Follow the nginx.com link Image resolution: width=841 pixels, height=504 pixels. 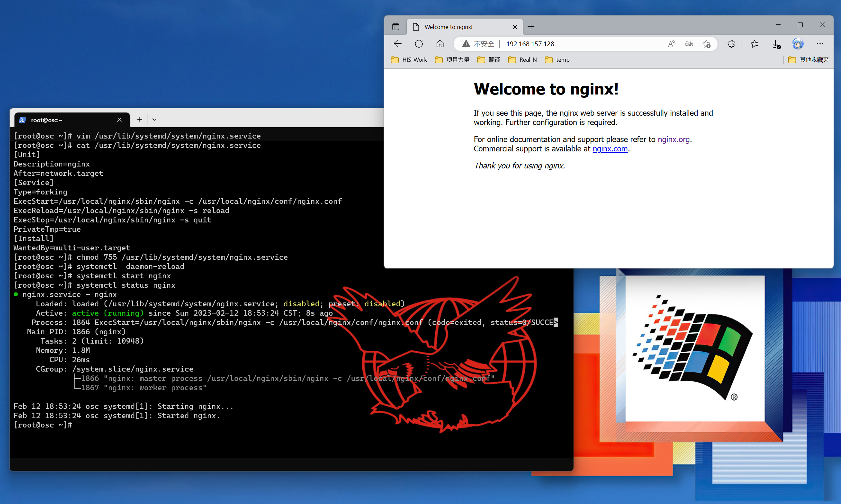(610, 149)
